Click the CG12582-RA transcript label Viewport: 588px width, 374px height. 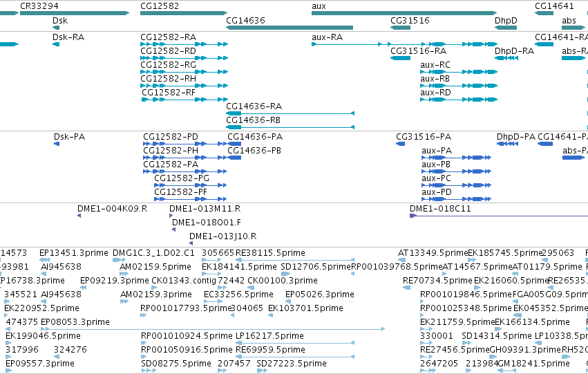168,37
